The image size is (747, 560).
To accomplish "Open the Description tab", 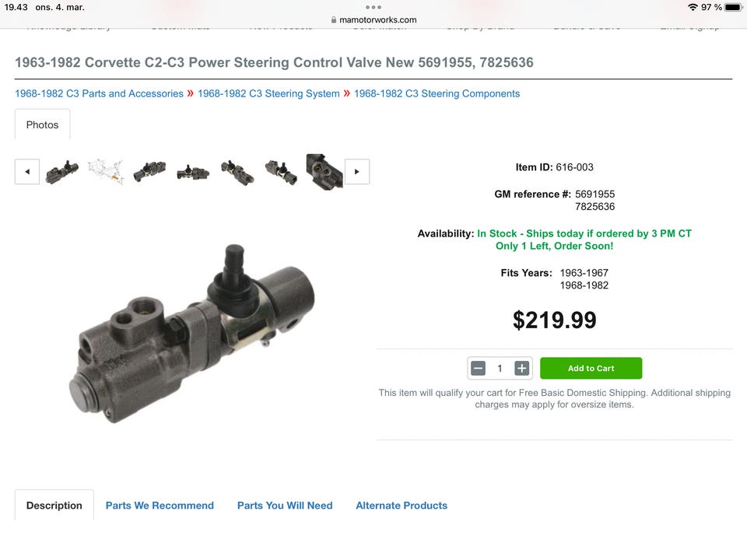I will [54, 506].
